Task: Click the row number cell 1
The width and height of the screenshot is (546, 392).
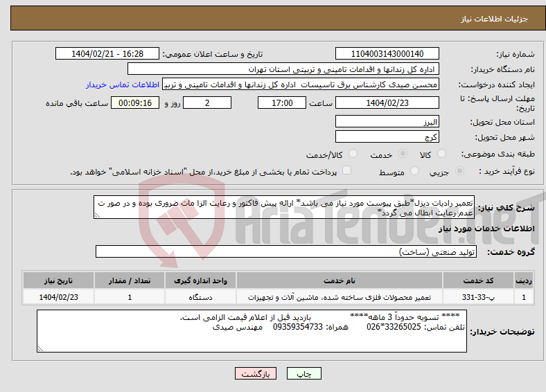Action: click(x=524, y=297)
